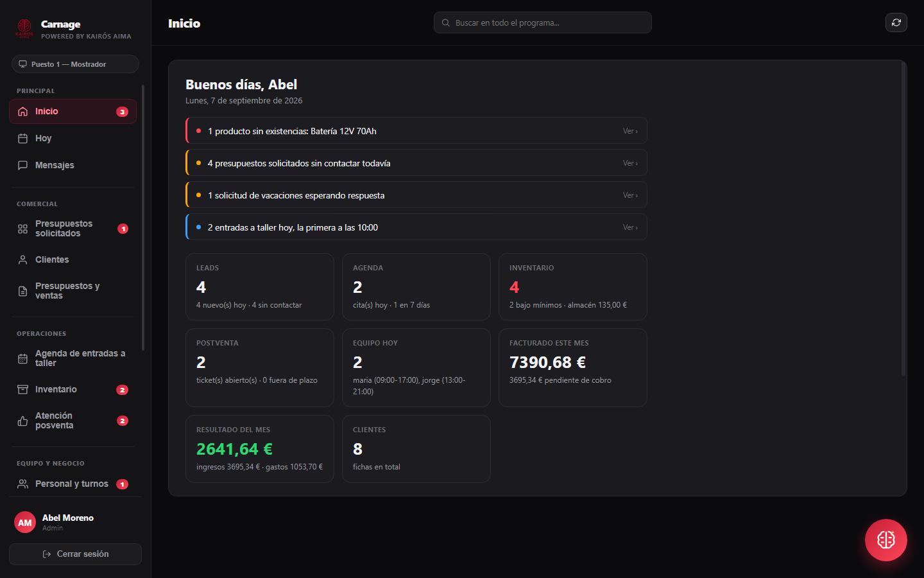The image size is (924, 578).
Task: Open the AI brain assistant floating button
Action: point(886,540)
